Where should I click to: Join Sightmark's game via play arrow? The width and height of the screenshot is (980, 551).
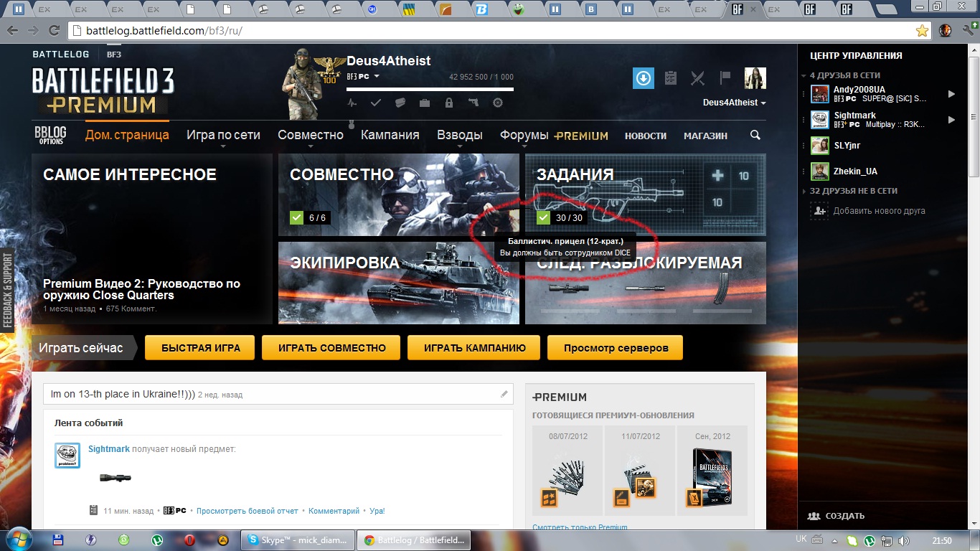(x=951, y=120)
